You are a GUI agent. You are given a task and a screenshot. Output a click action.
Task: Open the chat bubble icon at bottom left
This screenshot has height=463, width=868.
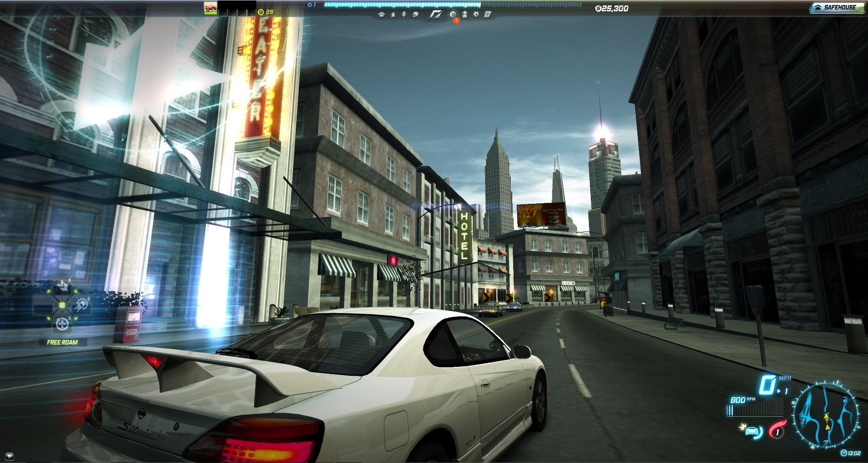(10, 456)
